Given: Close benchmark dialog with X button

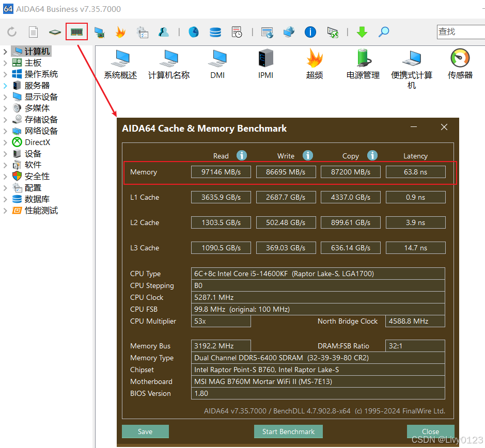Looking at the screenshot, I should [x=444, y=127].
